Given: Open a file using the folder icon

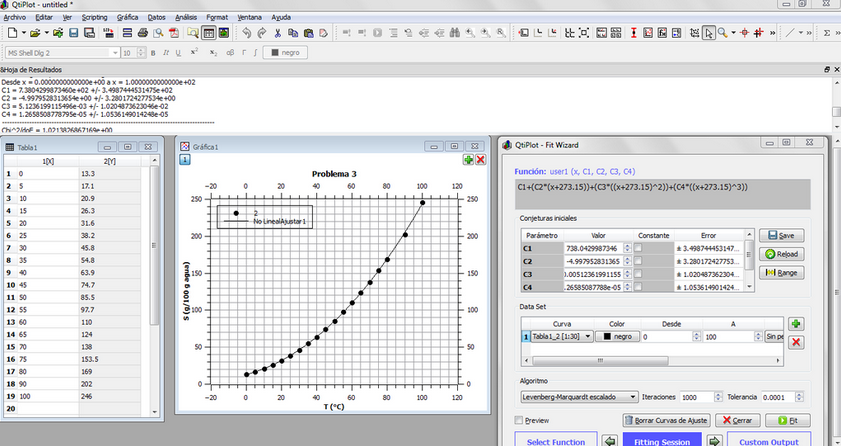Looking at the screenshot, I should pos(35,33).
